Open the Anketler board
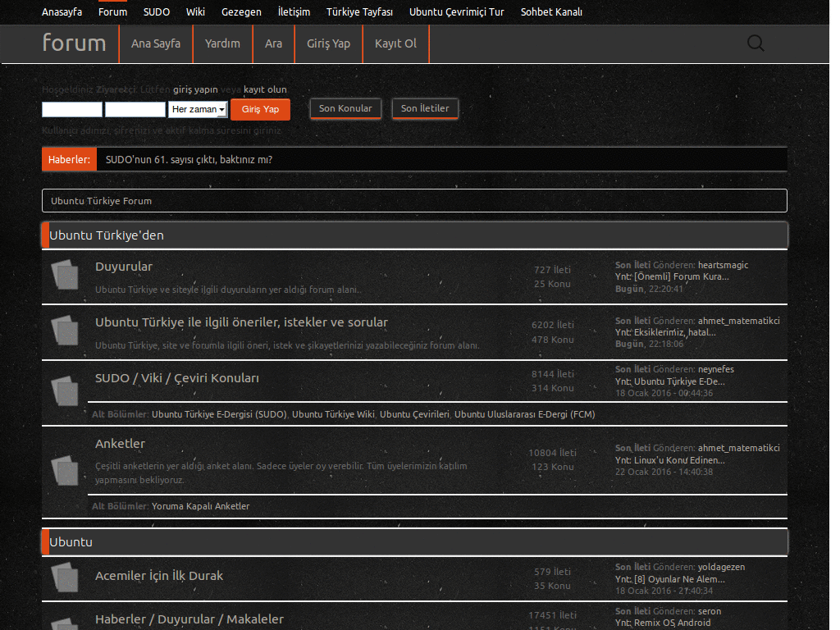Viewport: 840px width, 630px height. click(x=120, y=444)
